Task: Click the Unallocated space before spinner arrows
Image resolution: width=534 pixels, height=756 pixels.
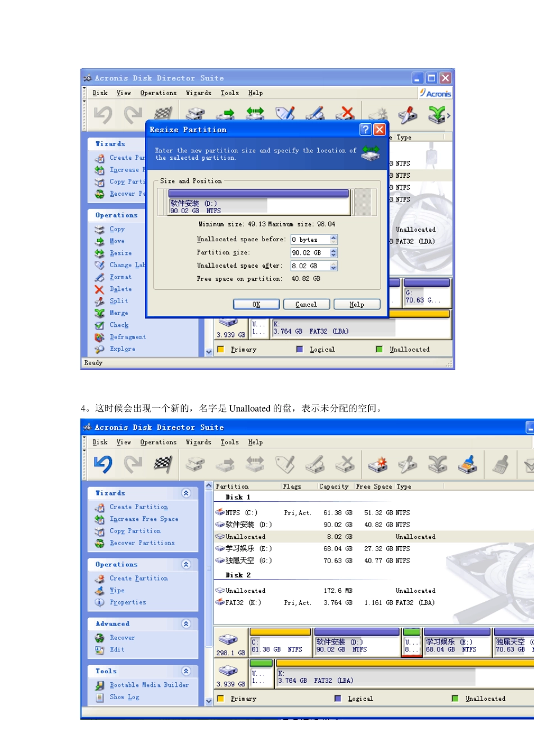Action: [334, 240]
